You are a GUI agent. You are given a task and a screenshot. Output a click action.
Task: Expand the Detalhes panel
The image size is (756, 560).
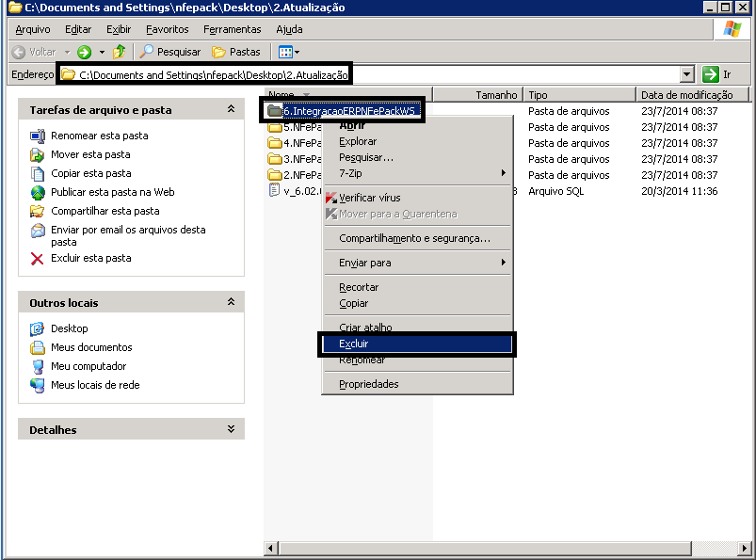(x=231, y=430)
